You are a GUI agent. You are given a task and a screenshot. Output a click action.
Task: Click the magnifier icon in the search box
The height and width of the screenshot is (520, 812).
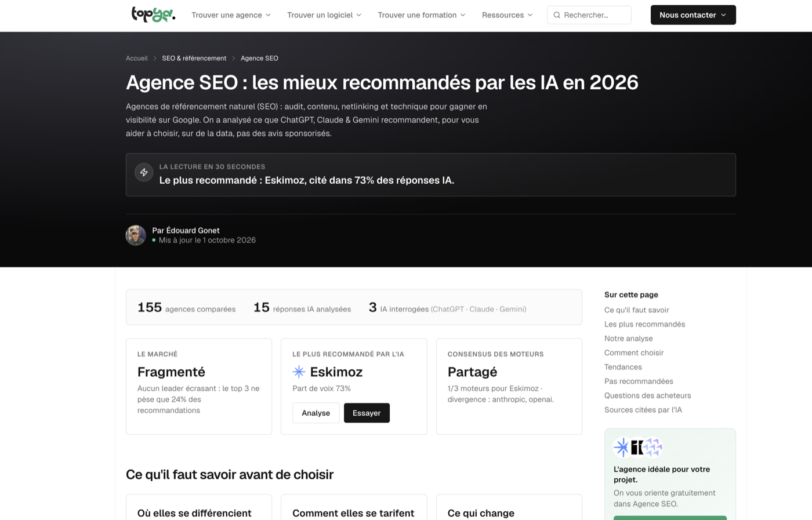557,15
